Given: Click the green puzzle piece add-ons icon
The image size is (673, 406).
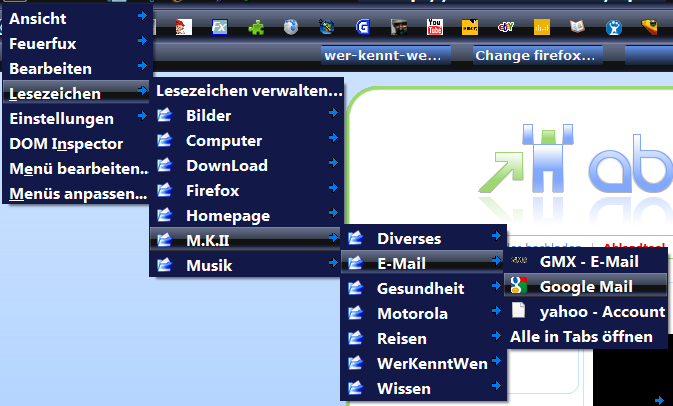Looking at the screenshot, I should [x=256, y=27].
